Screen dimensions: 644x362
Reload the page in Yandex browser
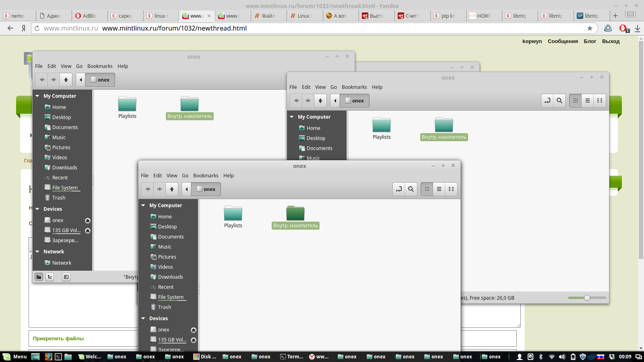[x=37, y=28]
